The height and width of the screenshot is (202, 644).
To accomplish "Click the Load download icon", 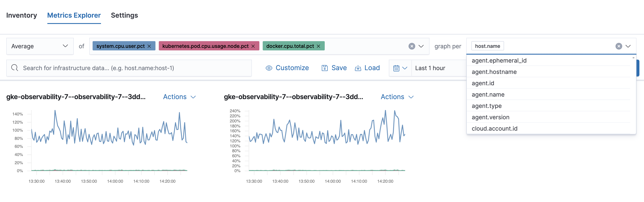I will [x=358, y=68].
